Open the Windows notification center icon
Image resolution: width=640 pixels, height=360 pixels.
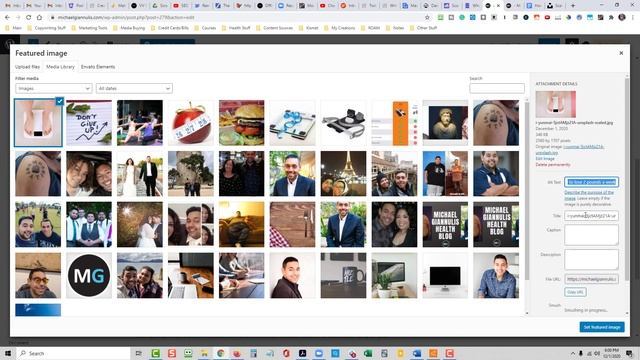coord(629,353)
